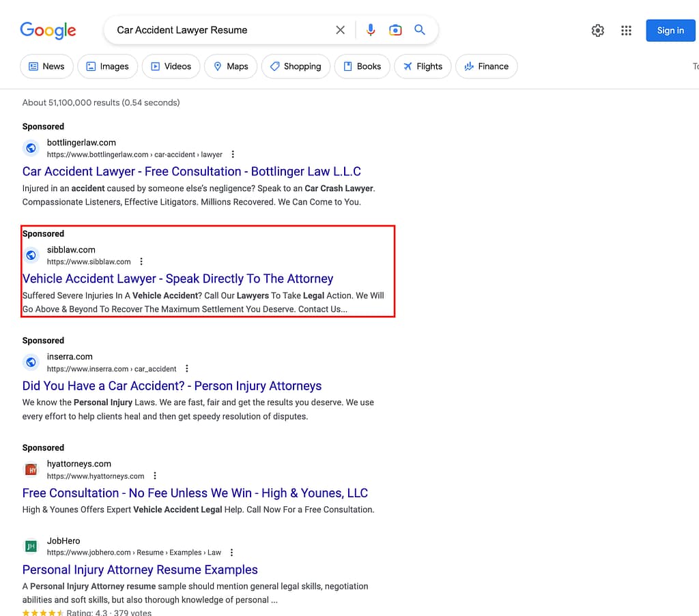Click the sibblaw.com site name
This screenshot has width=699, height=616.
click(x=71, y=250)
